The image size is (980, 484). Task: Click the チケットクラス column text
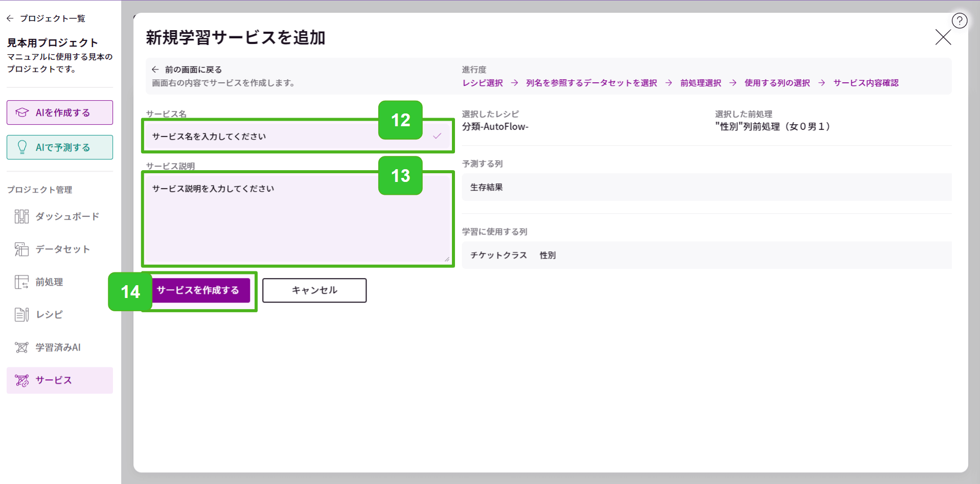pos(498,255)
